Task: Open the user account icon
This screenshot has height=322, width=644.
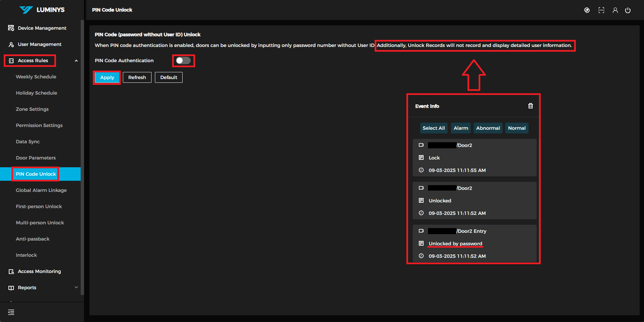Action: [x=615, y=10]
